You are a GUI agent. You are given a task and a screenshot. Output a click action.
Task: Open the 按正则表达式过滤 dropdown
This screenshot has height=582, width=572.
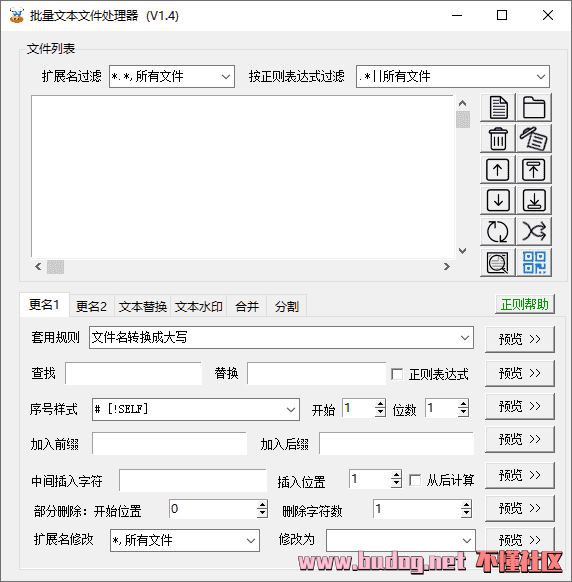coord(453,76)
